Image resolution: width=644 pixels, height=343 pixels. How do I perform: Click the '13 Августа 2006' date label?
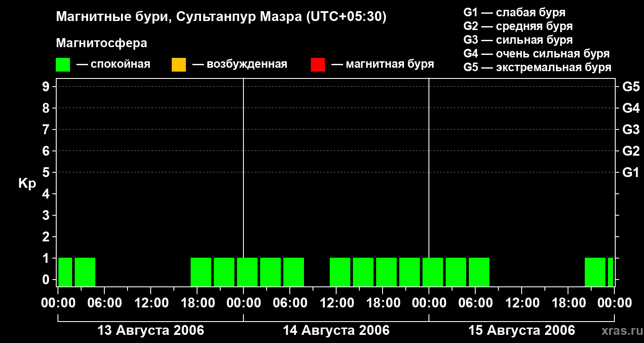click(151, 331)
